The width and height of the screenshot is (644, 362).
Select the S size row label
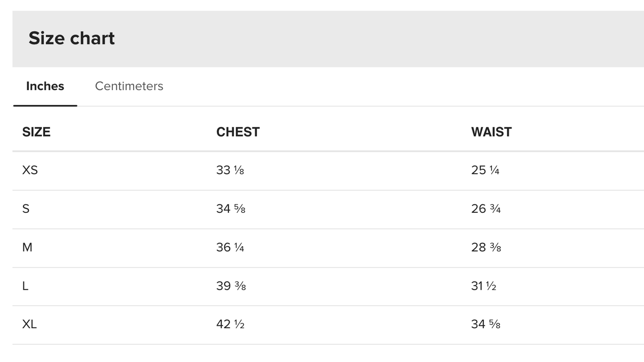pos(26,209)
